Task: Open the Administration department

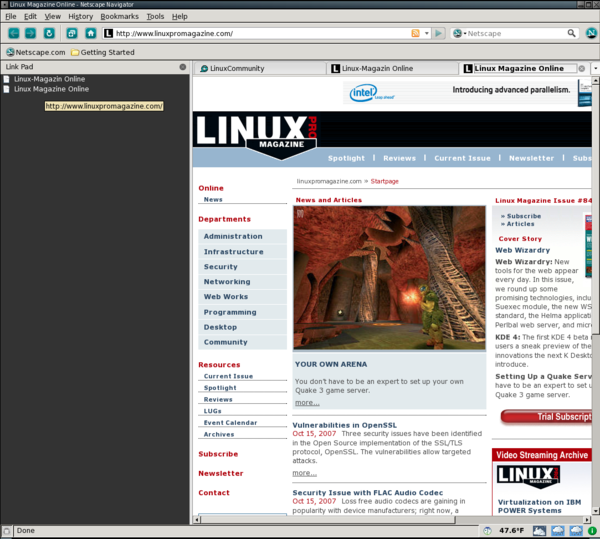Action: click(243, 236)
